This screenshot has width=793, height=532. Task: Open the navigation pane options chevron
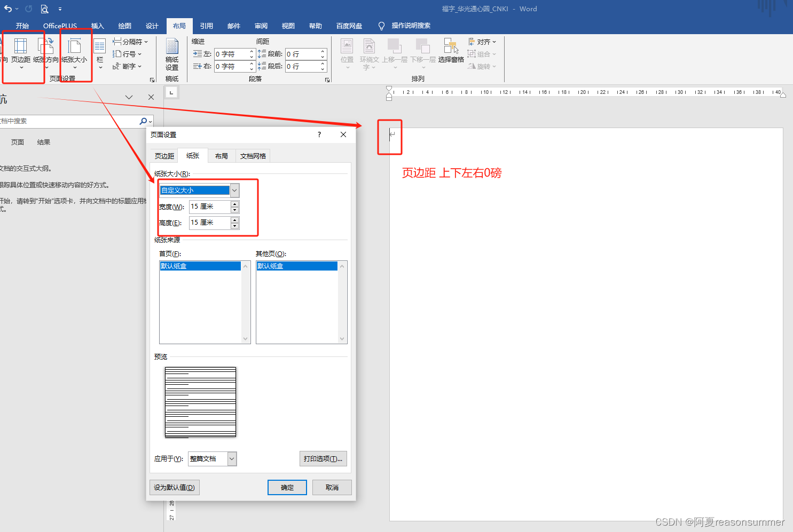click(129, 97)
